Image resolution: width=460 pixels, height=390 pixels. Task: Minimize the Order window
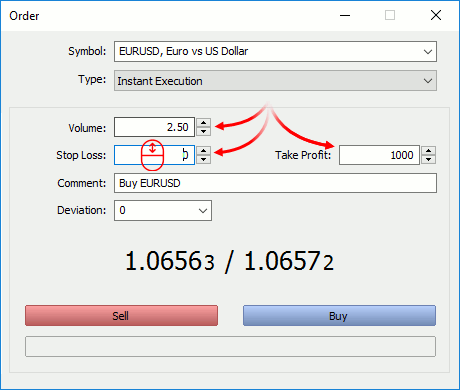[x=345, y=15]
